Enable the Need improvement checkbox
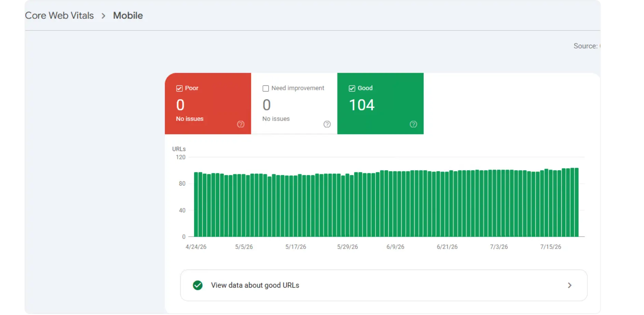The image size is (644, 315). (x=266, y=88)
